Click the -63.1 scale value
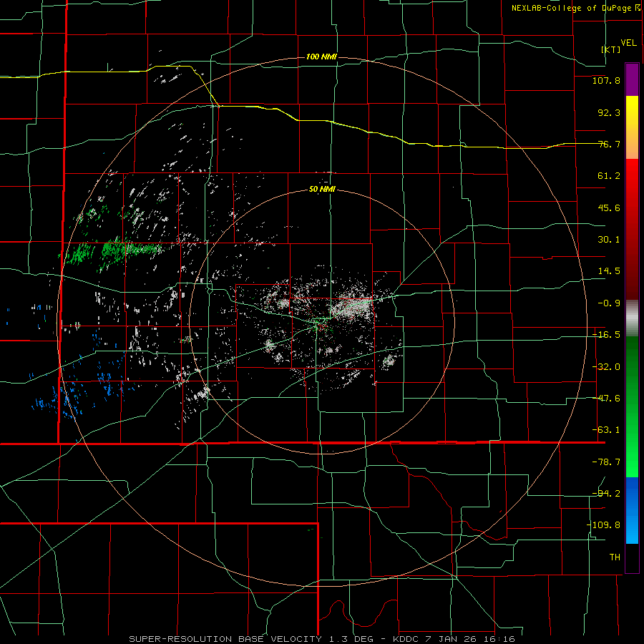The height and width of the screenshot is (644, 644). [x=606, y=430]
